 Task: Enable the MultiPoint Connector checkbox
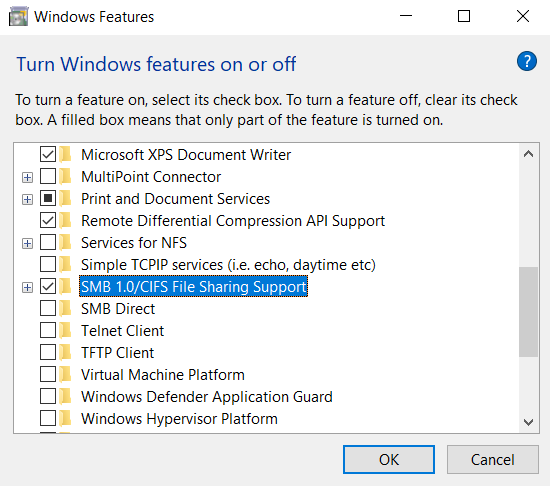tap(48, 177)
